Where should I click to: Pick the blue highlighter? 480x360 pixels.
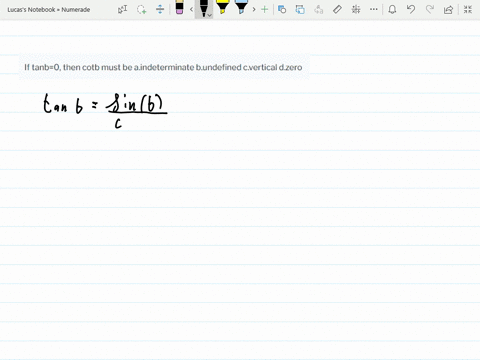(241, 7)
